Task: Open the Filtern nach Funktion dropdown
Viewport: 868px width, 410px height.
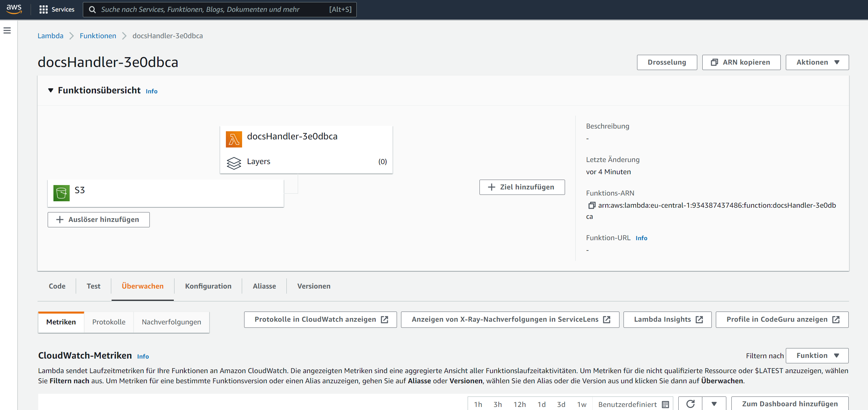Action: coord(817,356)
